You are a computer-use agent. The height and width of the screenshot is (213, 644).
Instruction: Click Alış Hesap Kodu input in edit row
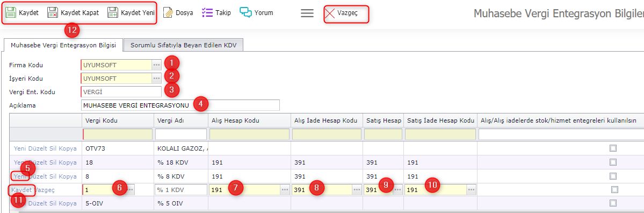(245, 189)
